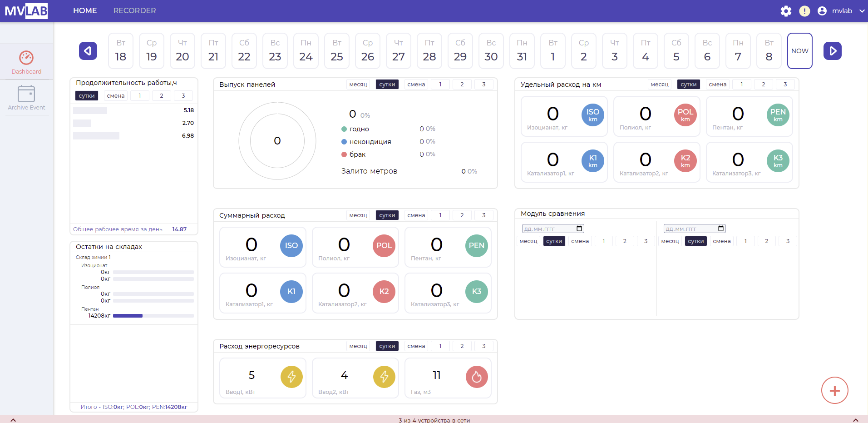Go to previous dates with left arrow
This screenshot has height=423, width=868.
(x=88, y=51)
